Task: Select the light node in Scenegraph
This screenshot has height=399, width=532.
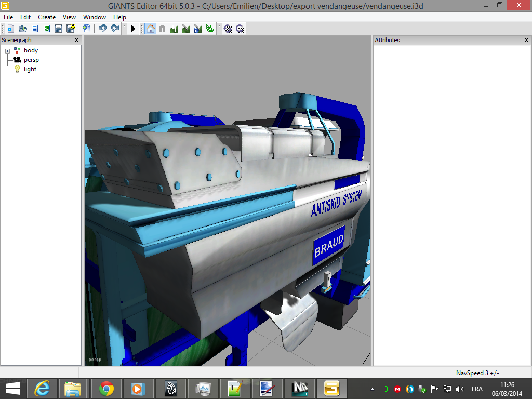Action: (30, 69)
